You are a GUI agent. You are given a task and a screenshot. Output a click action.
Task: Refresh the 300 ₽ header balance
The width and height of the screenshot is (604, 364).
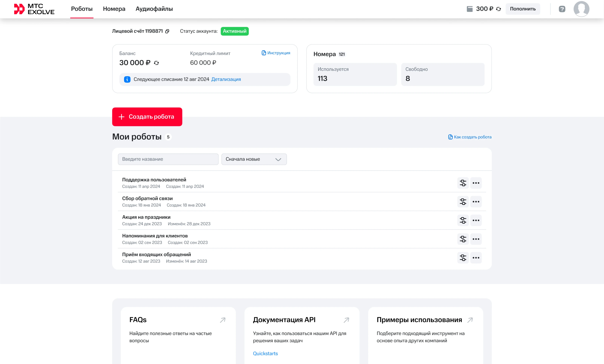coord(498,9)
